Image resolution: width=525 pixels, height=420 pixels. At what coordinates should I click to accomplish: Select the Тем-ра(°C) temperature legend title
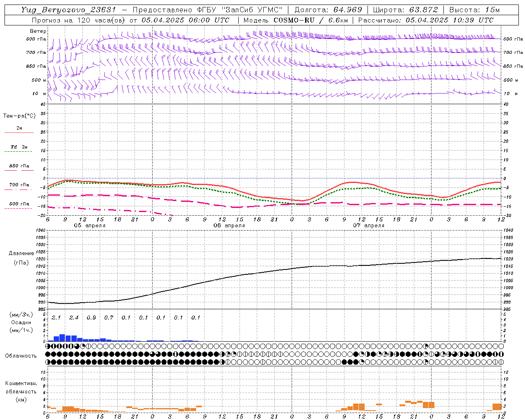point(19,116)
